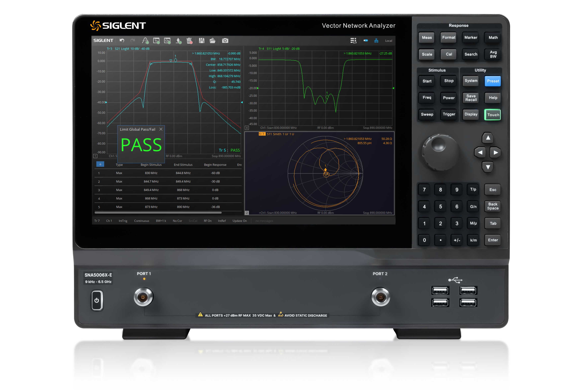
Task: Click the Marker key
Action: click(471, 37)
